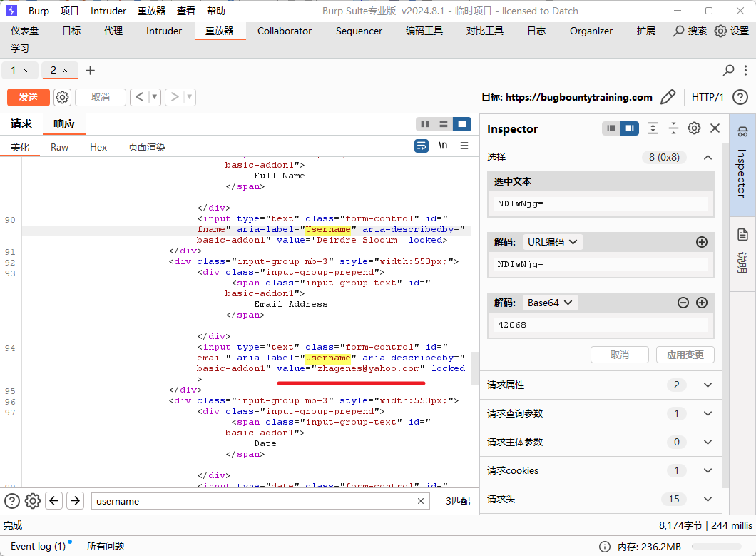Select the 美化 pretty view tab

click(x=20, y=147)
